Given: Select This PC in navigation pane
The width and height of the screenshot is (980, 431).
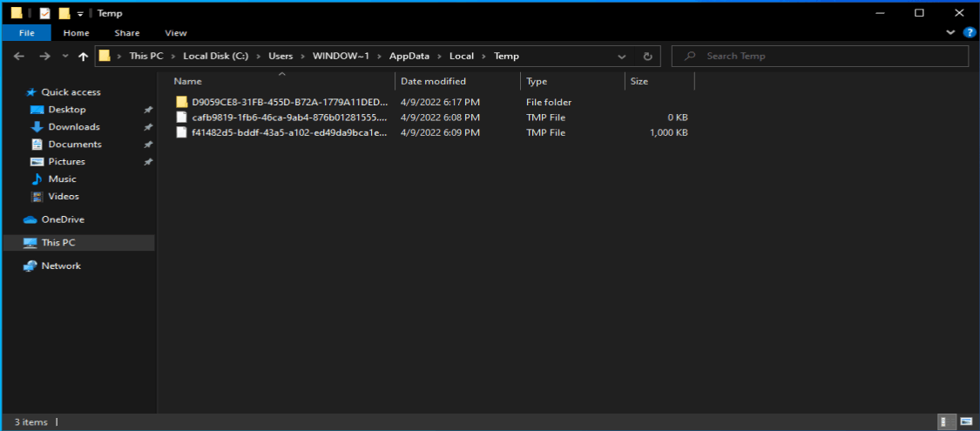Looking at the screenshot, I should pos(78,242).
